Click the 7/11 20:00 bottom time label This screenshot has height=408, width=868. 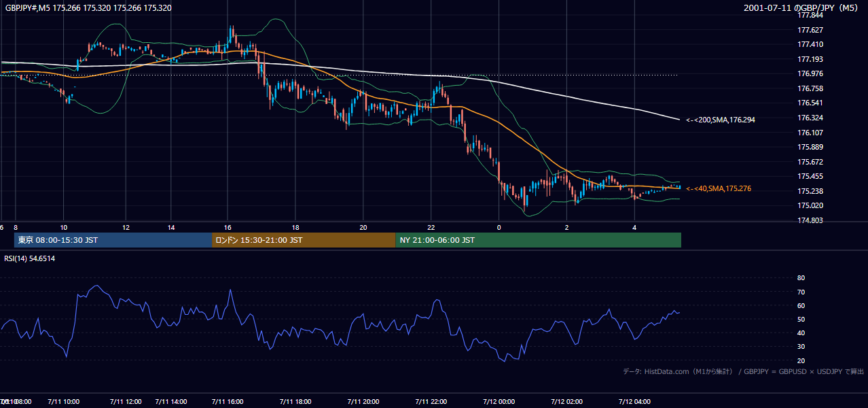point(363,402)
